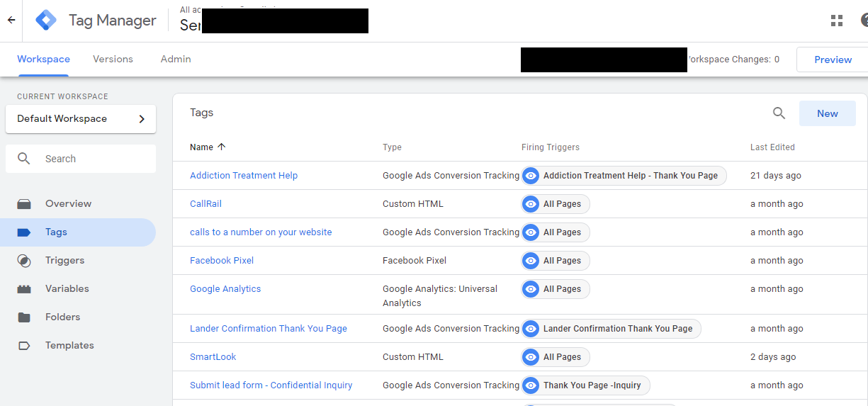
Task: Click the Tag Manager logo icon
Action: point(46,21)
